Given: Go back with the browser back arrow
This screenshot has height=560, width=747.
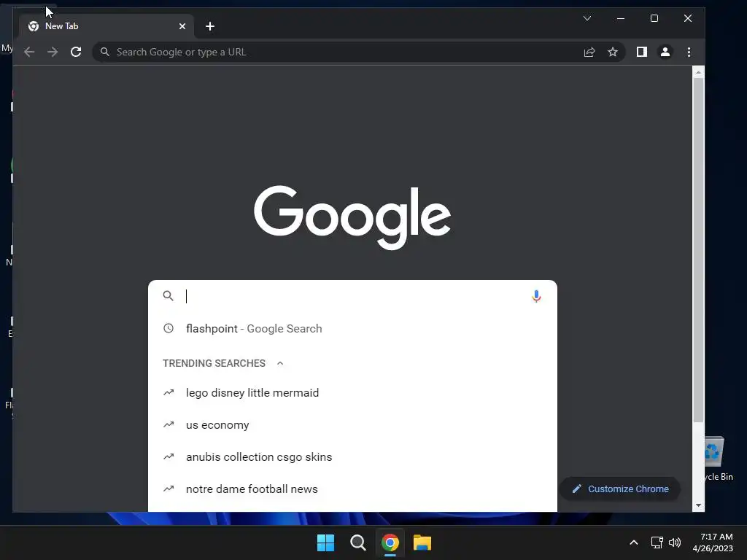Looking at the screenshot, I should pos(29,52).
